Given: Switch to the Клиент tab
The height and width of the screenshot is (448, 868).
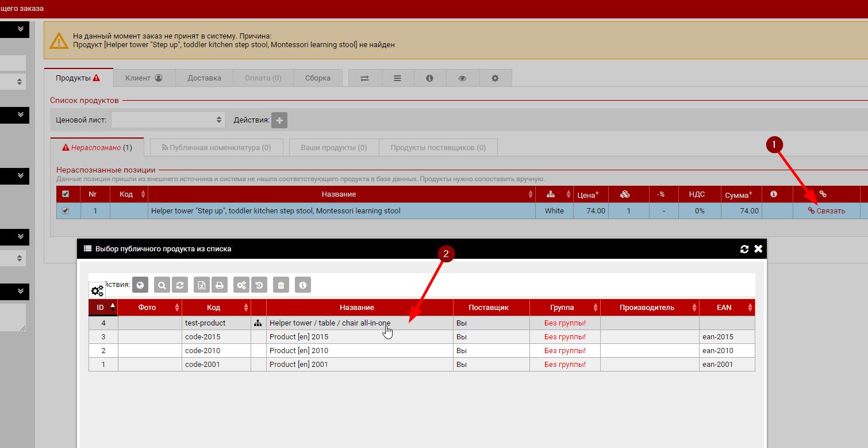Looking at the screenshot, I should tap(144, 78).
